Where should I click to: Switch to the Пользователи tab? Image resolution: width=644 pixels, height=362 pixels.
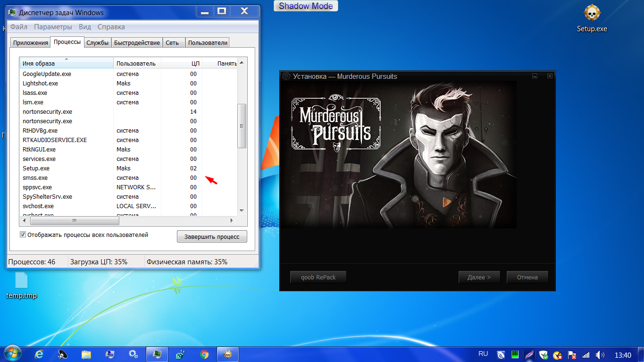(208, 42)
